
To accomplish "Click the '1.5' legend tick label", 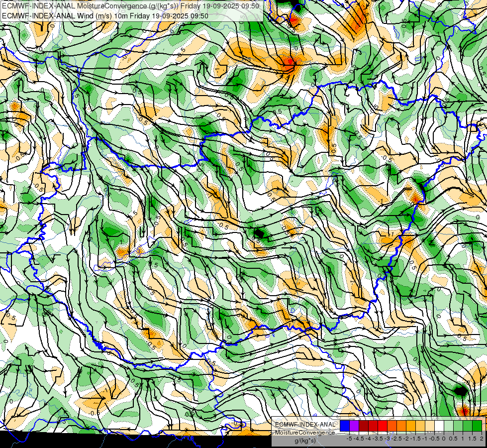I will [473, 439].
